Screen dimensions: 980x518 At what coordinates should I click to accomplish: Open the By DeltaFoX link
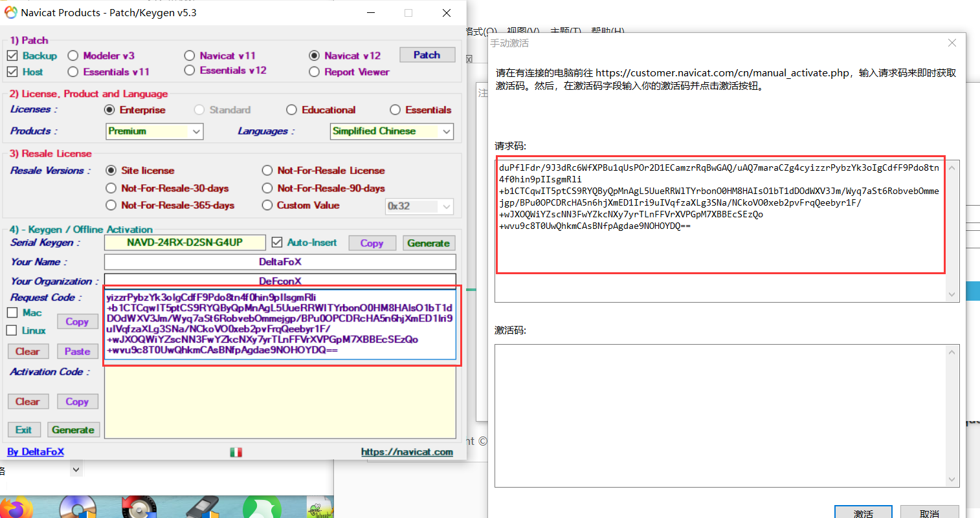36,451
